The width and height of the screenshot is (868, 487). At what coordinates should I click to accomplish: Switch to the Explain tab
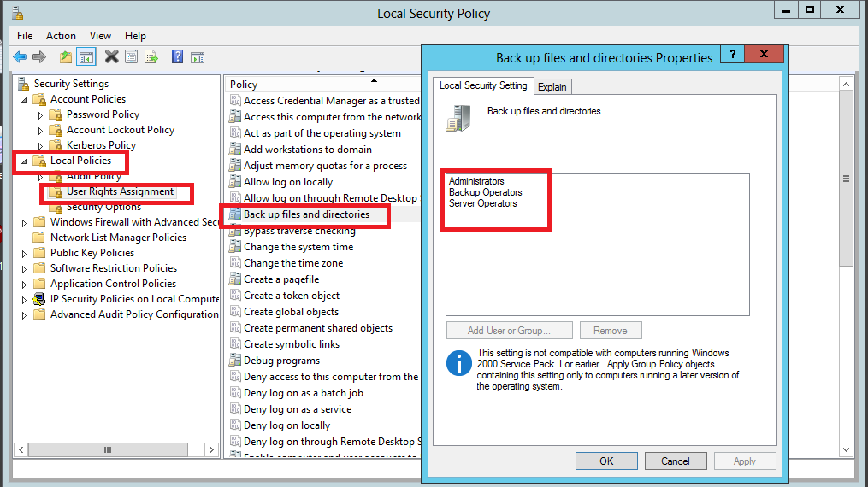pyautogui.click(x=552, y=87)
